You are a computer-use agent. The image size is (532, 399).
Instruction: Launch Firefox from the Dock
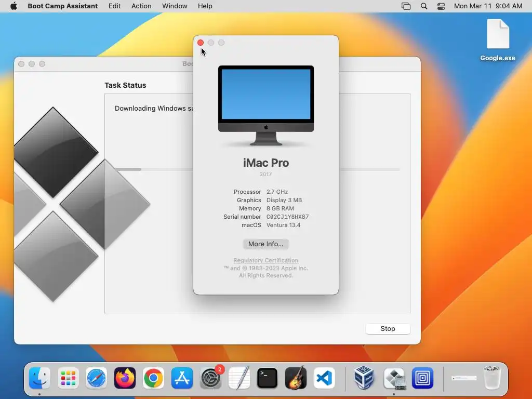pos(125,378)
